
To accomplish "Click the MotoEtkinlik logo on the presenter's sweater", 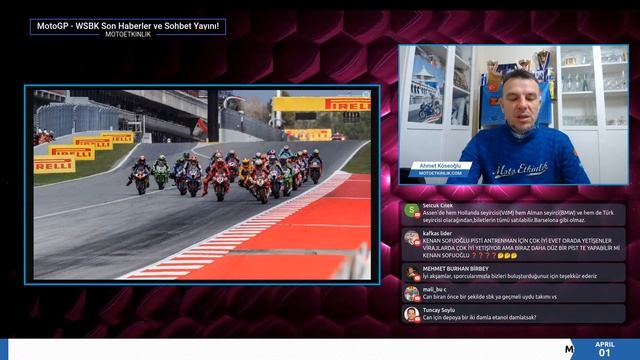I will (x=521, y=169).
